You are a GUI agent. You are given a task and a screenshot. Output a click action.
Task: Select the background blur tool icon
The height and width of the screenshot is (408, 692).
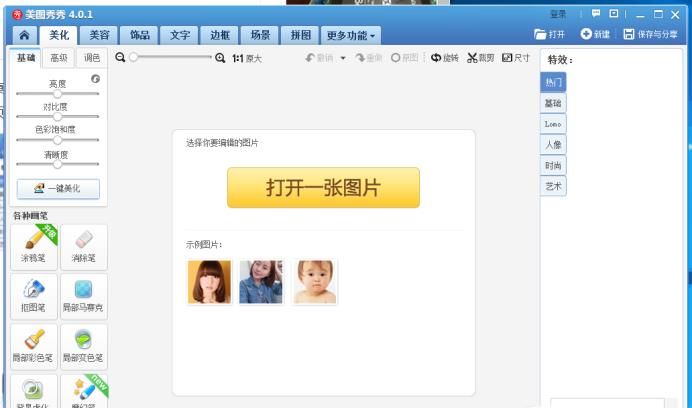[34, 392]
